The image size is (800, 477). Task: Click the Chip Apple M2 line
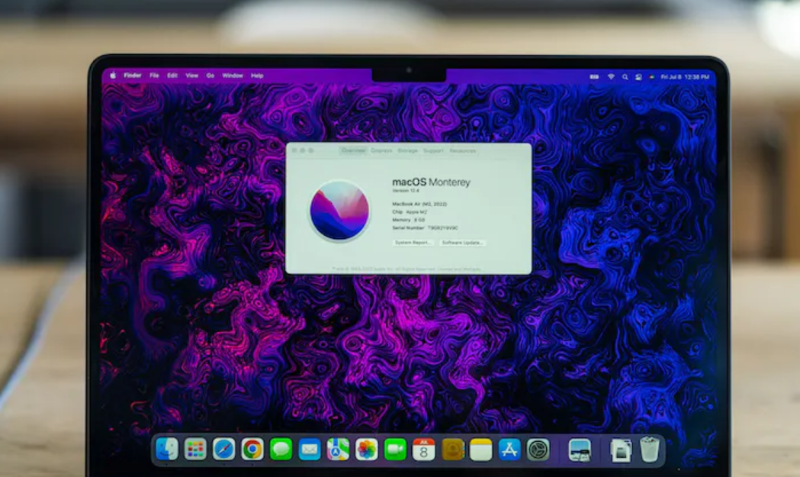(x=410, y=212)
